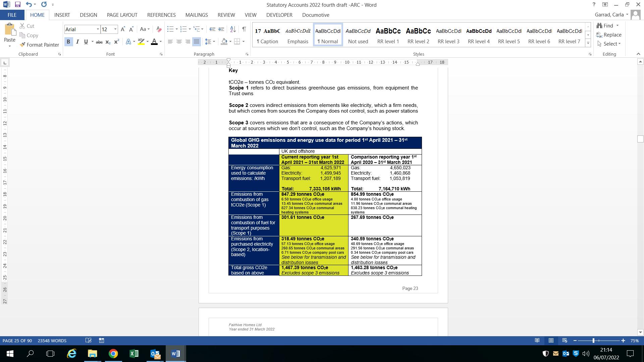Click the zoom slider handle

pos(593,341)
